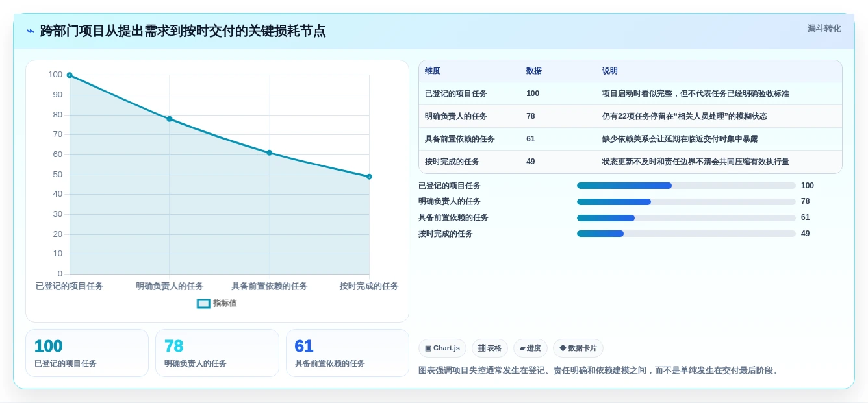Click the progress bar showing 61
The width and height of the screenshot is (868, 403).
coord(686,218)
